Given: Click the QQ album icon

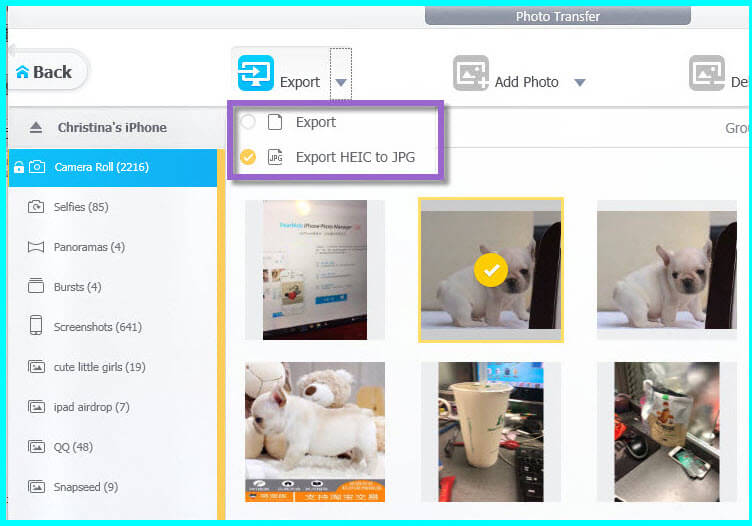Looking at the screenshot, I should coord(36,447).
